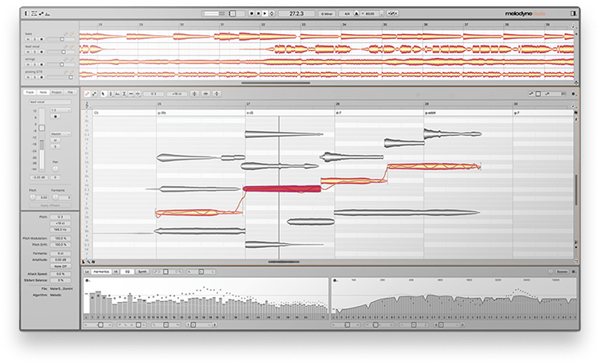This screenshot has height=364, width=600.
Task: Arm record on the strings track
Action: (40, 64)
